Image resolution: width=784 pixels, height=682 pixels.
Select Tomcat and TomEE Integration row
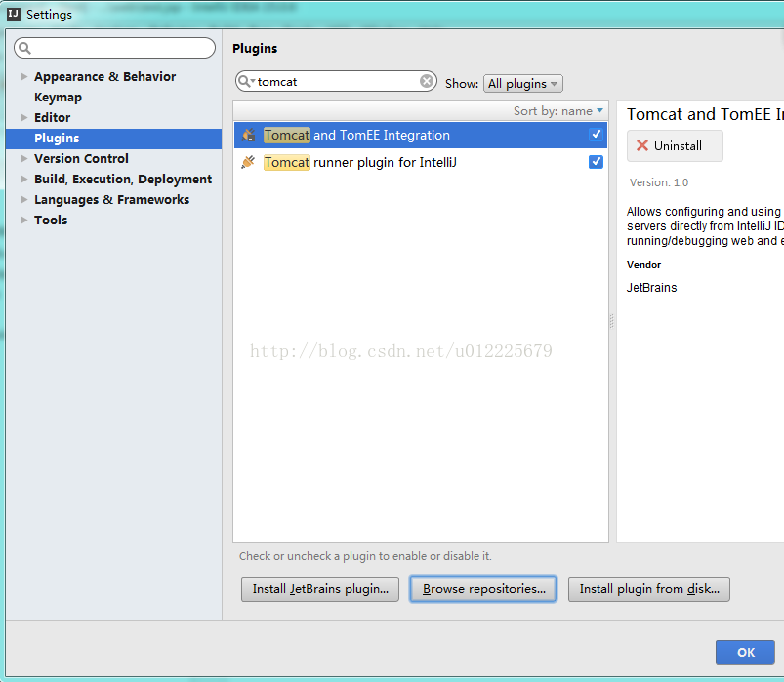[x=421, y=135]
